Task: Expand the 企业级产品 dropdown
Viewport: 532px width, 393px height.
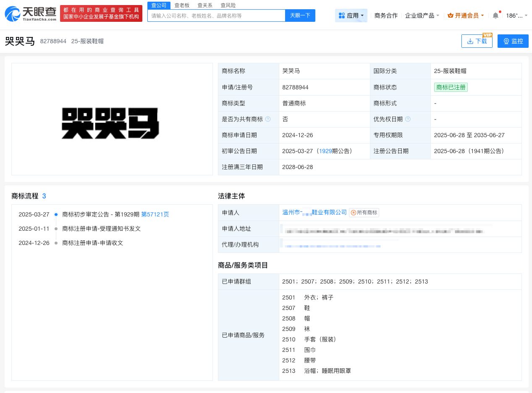Action: tap(422, 15)
